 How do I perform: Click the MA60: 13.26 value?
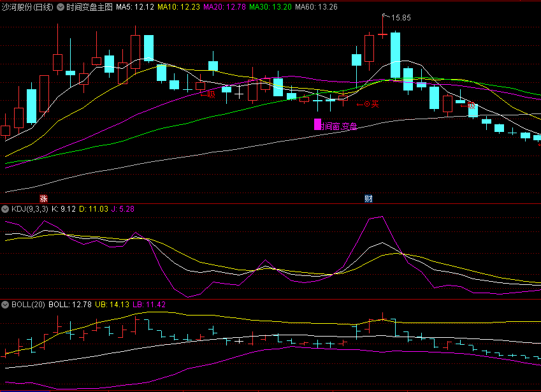click(x=317, y=7)
